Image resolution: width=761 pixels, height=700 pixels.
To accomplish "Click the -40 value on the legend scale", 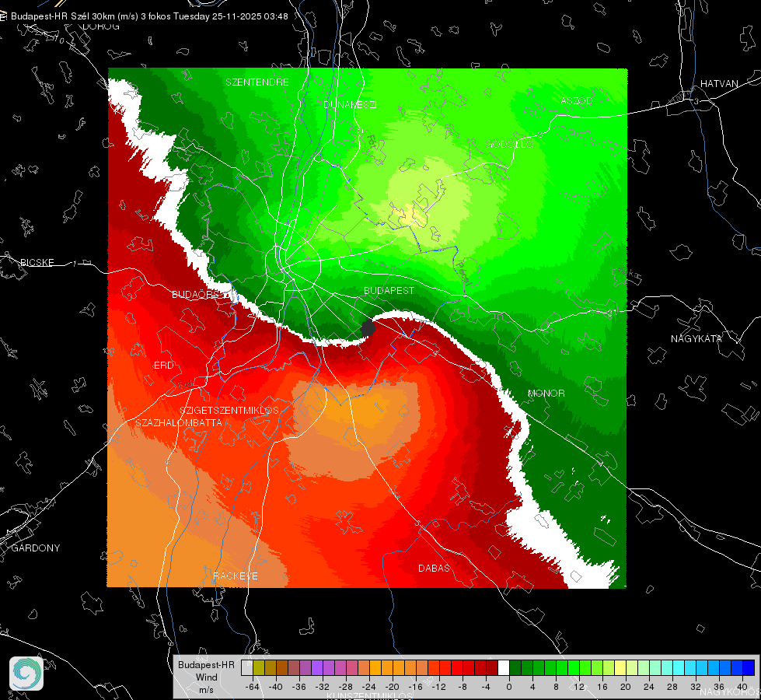I will [x=275, y=687].
